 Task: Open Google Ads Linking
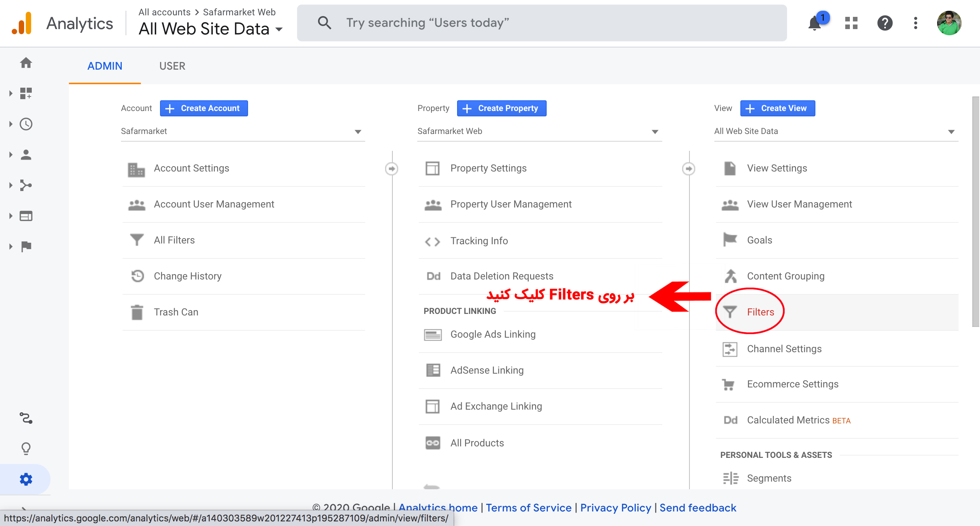pyautogui.click(x=540, y=335)
